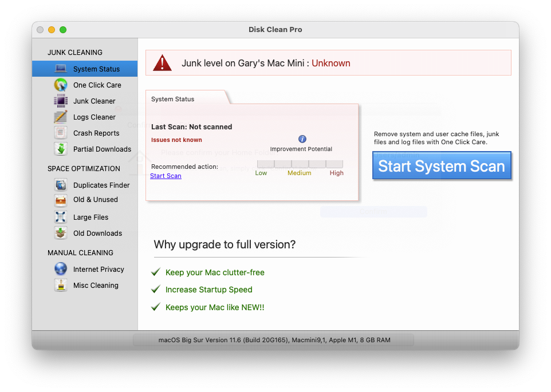551x392 pixels.
Task: Click the Partial Downloads arrow icon
Action: pos(61,149)
